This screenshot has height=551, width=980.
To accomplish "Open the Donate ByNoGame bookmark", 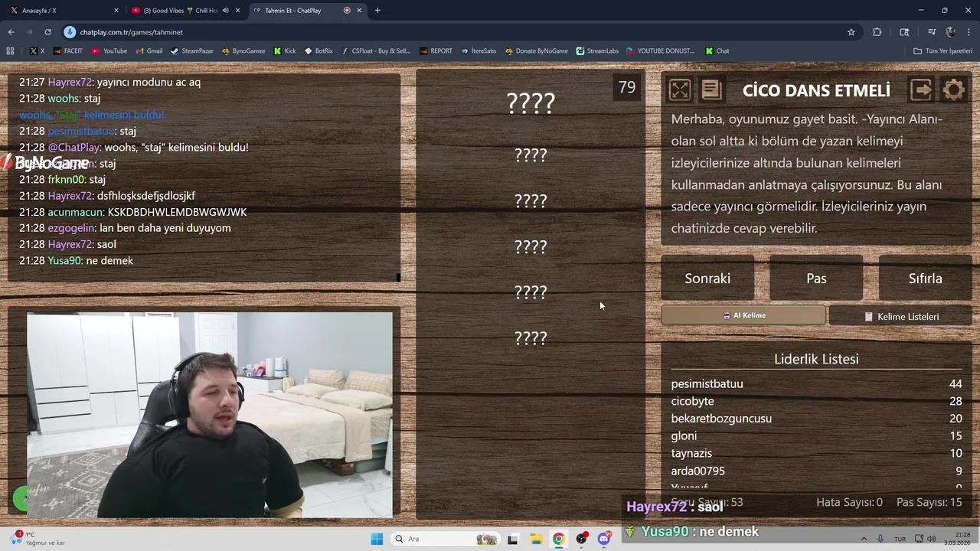I will tap(536, 51).
